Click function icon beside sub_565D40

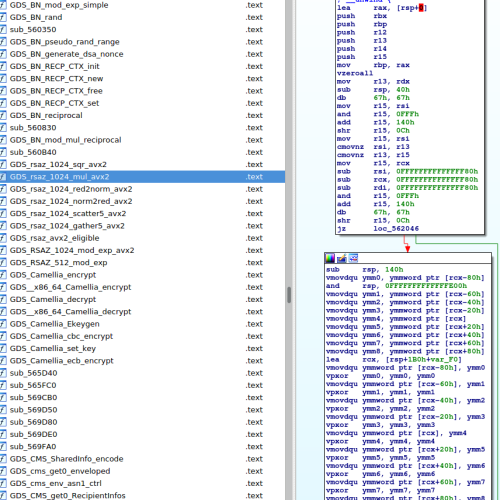3,373
